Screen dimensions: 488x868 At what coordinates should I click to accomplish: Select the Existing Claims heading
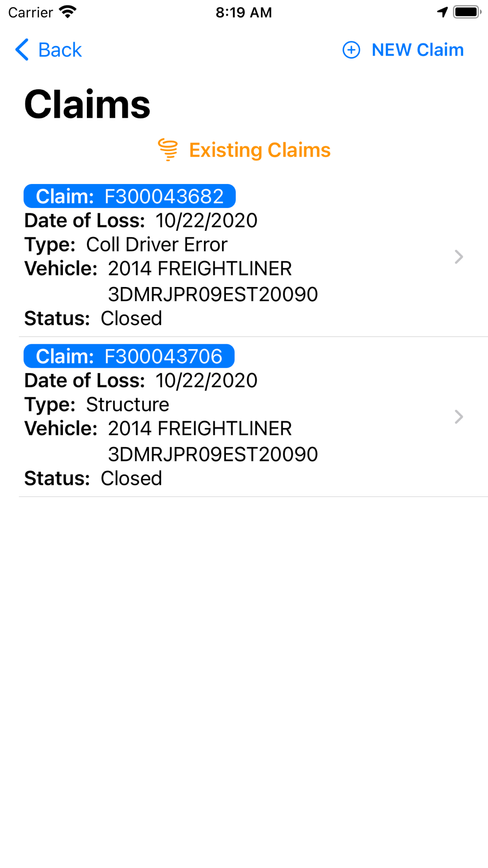[x=260, y=150]
